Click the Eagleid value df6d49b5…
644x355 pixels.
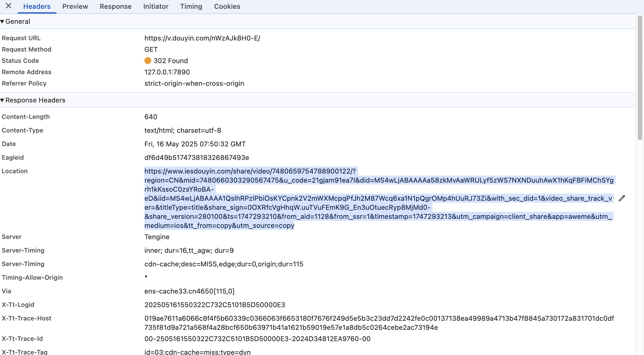click(197, 158)
